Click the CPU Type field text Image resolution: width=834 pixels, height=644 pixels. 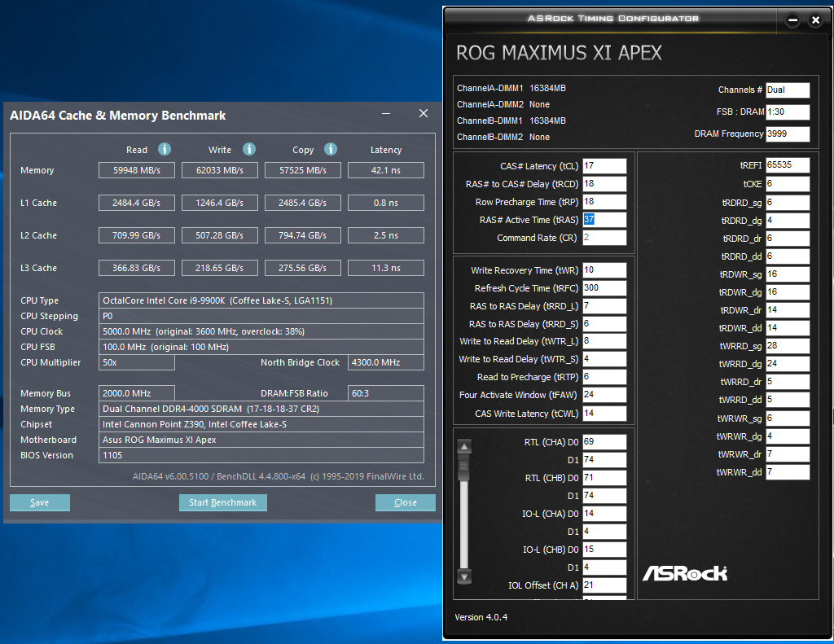217,300
